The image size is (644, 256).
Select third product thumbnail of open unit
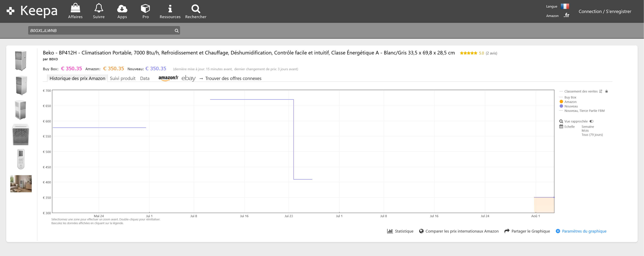[x=21, y=110]
